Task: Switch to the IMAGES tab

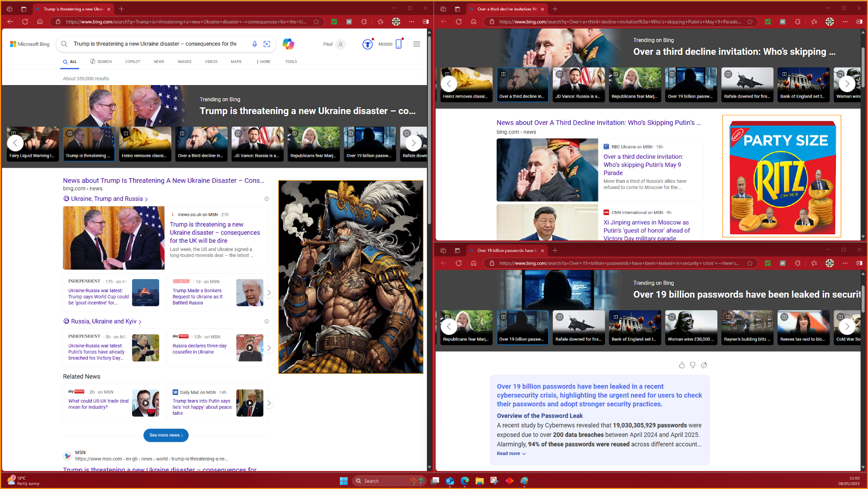Action: 184,62
